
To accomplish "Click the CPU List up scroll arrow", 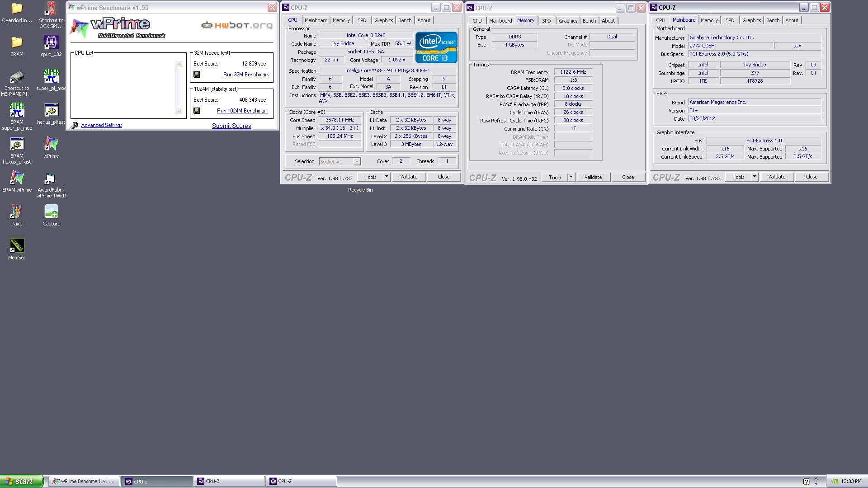I will click(179, 65).
